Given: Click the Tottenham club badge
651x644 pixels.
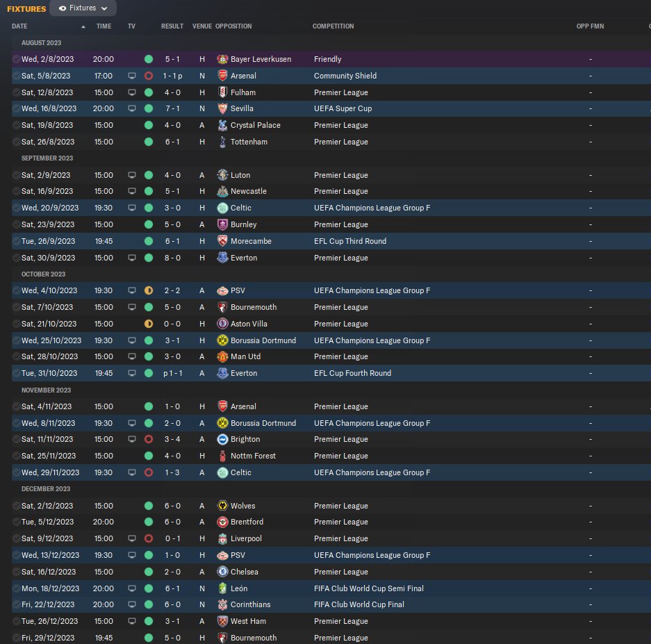Looking at the screenshot, I should tap(222, 142).
